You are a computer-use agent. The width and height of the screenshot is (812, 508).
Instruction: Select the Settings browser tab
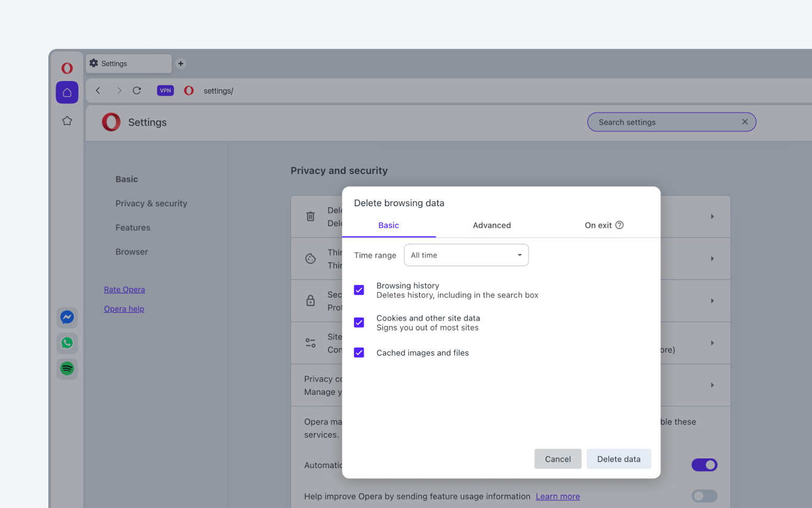[x=129, y=63]
